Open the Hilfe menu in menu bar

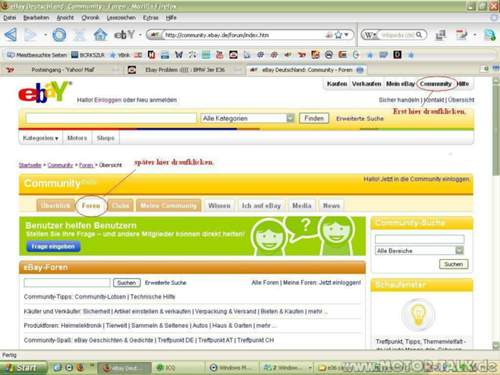click(171, 17)
